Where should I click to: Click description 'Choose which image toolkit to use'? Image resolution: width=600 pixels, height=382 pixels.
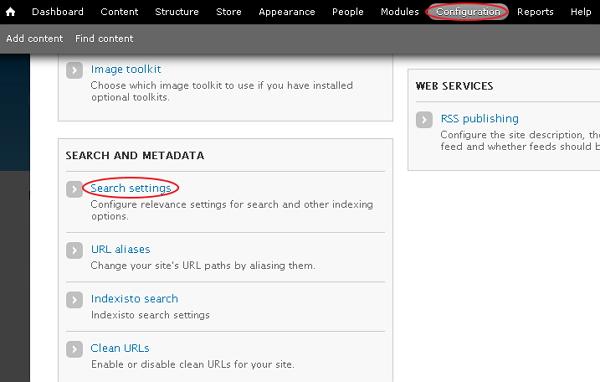[222, 91]
